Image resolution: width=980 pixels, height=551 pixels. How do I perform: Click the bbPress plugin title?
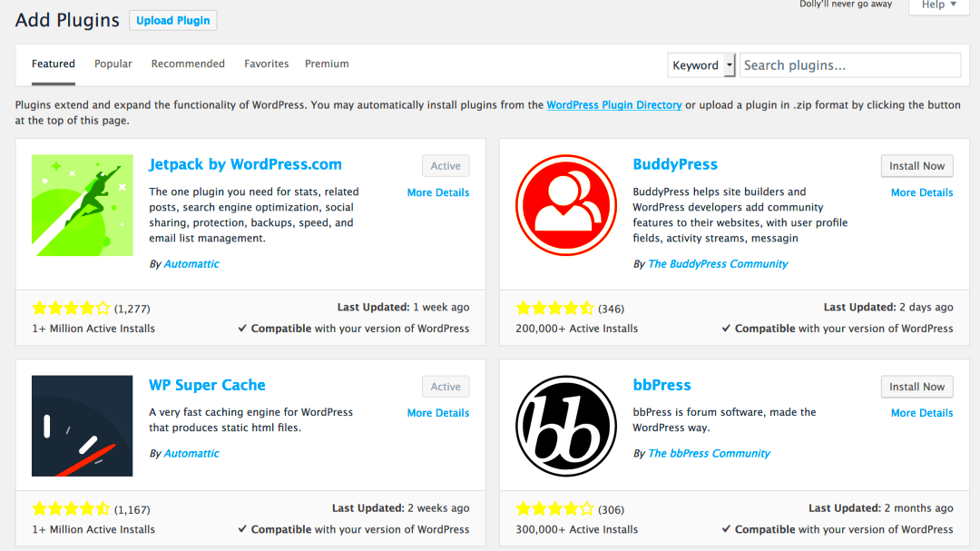click(661, 385)
